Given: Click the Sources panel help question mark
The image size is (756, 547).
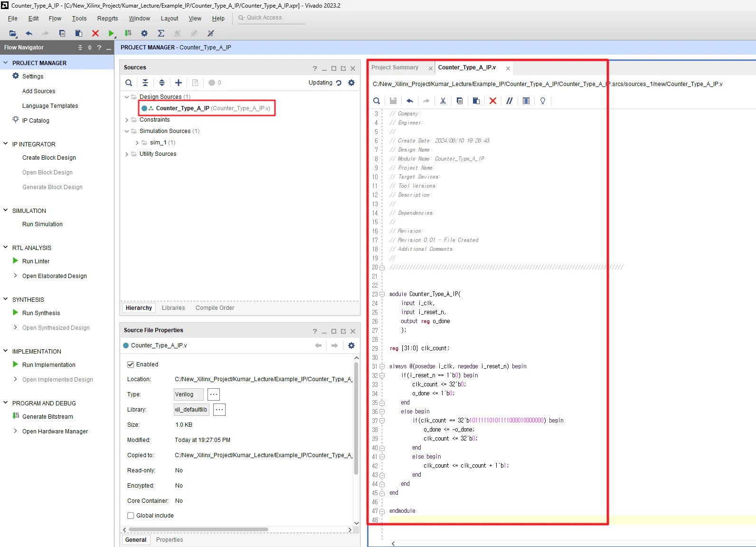Looking at the screenshot, I should [314, 68].
